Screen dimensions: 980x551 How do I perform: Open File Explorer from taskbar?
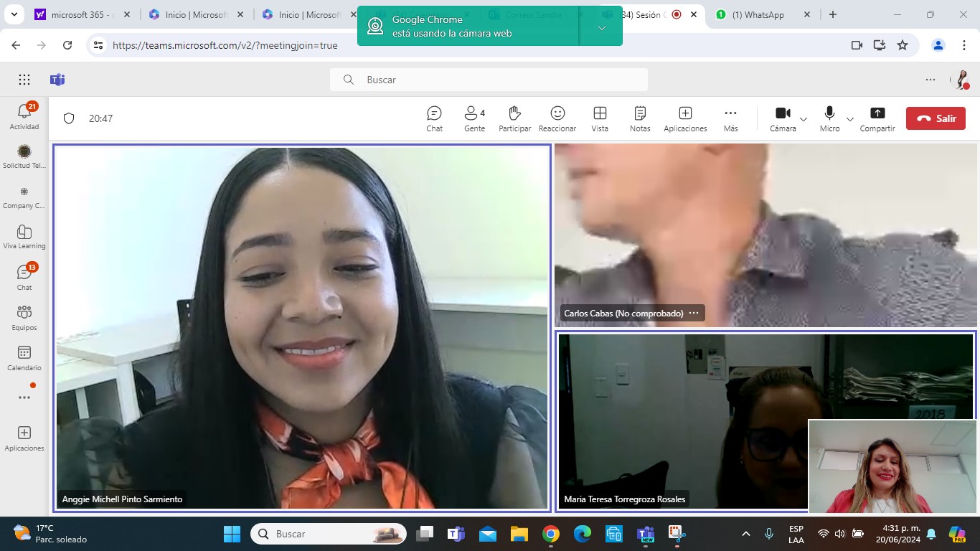[x=519, y=534]
